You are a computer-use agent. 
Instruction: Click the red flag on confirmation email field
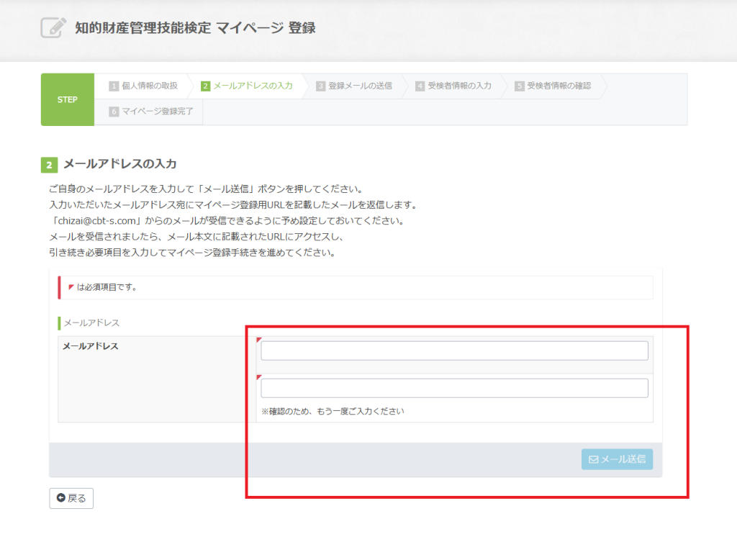259,376
